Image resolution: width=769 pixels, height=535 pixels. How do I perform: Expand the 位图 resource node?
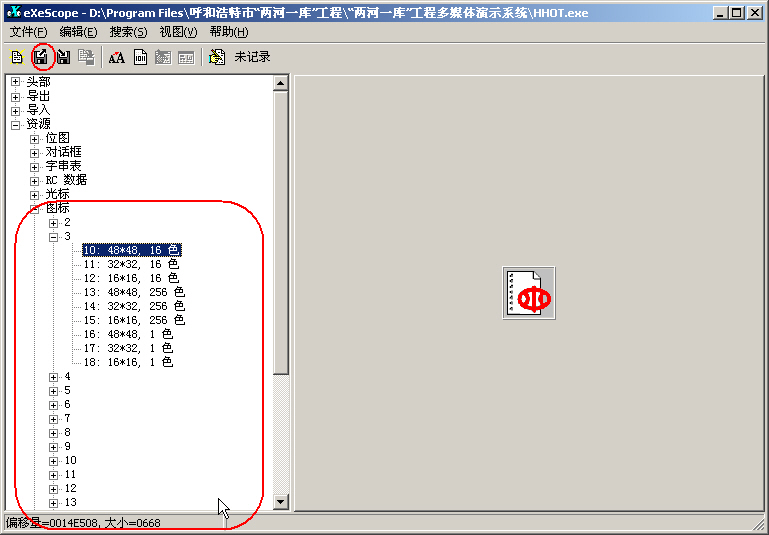click(34, 139)
